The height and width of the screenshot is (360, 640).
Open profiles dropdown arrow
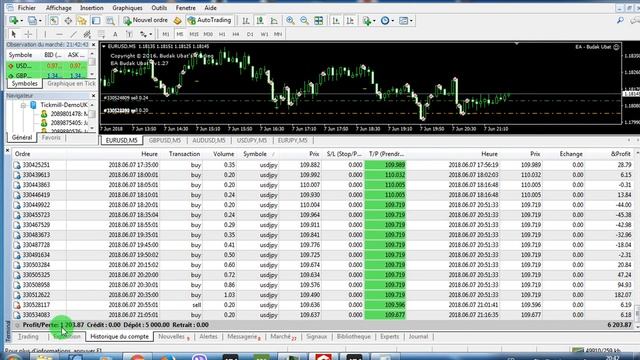(40, 21)
